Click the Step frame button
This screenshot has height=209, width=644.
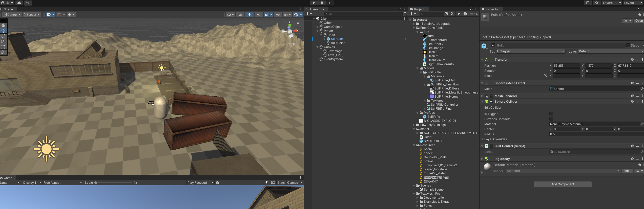(x=330, y=3)
